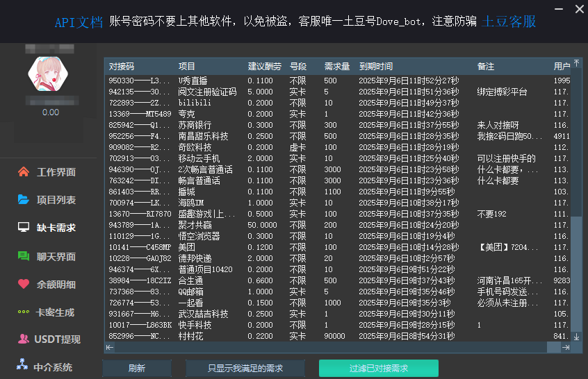The height and width of the screenshot is (379, 588).
Task: Click the folder icon beside 项目列表
Action: tap(24, 200)
